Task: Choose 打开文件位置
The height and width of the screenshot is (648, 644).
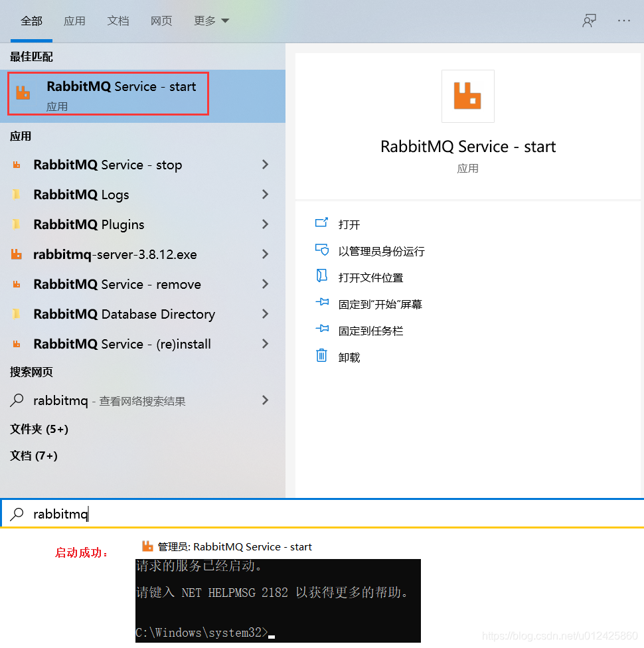Action: coord(370,278)
